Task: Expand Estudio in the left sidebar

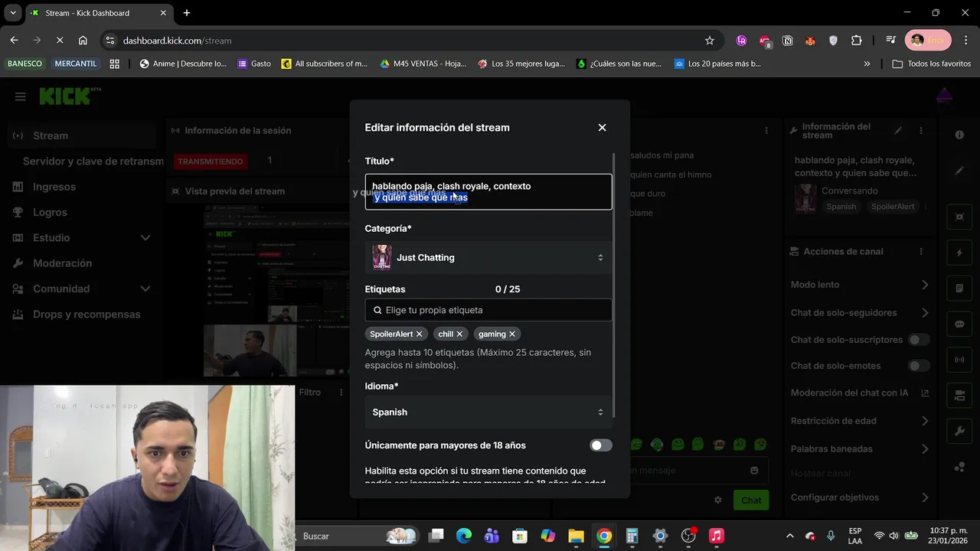Action: pyautogui.click(x=145, y=238)
